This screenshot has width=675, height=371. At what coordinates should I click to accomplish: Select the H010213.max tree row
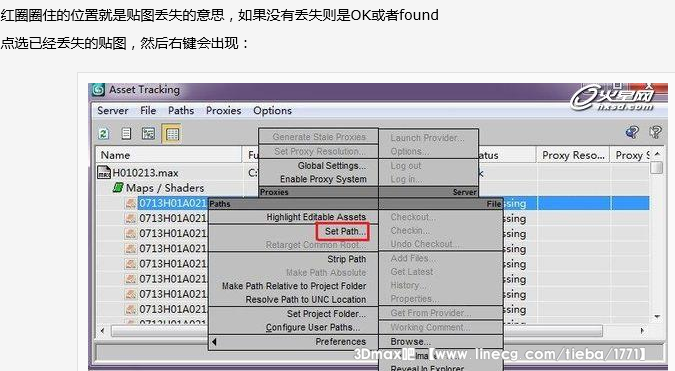coord(145,173)
